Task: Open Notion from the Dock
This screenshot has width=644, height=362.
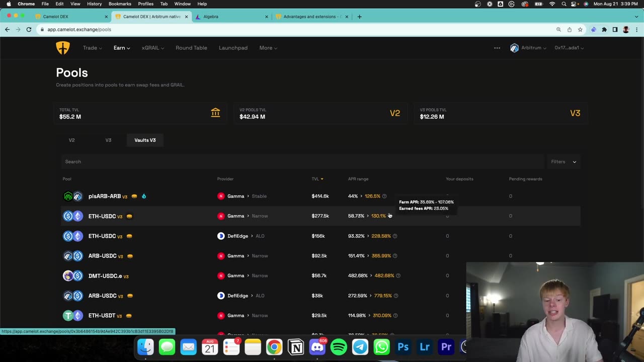Action: (296, 347)
